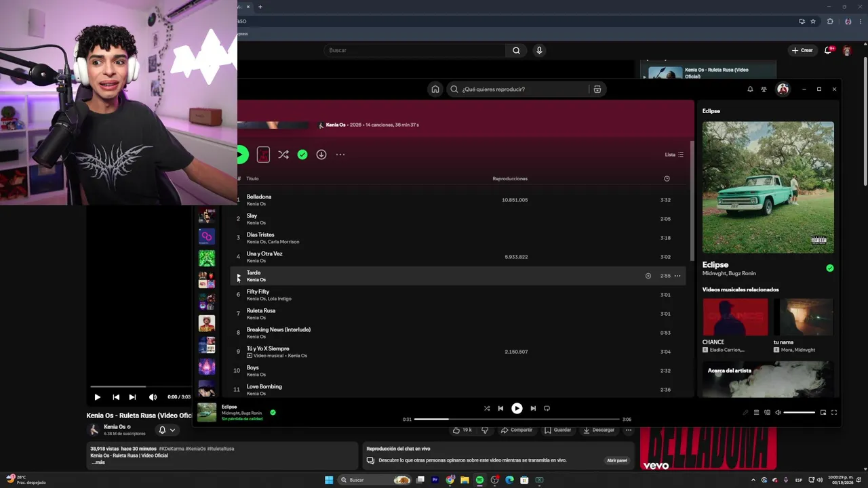Open YouTube subscription bell dropdown
Viewport: 868px width, 488px height.
pyautogui.click(x=167, y=430)
